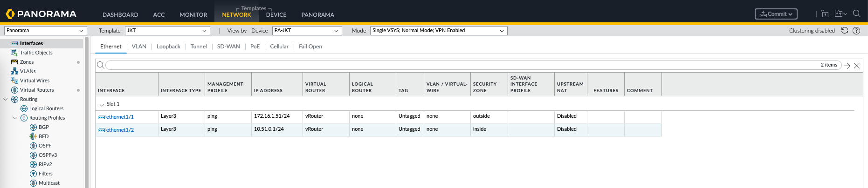Open the Device PA-JKT dropdown
This screenshot has height=188, width=868.
click(x=307, y=31)
